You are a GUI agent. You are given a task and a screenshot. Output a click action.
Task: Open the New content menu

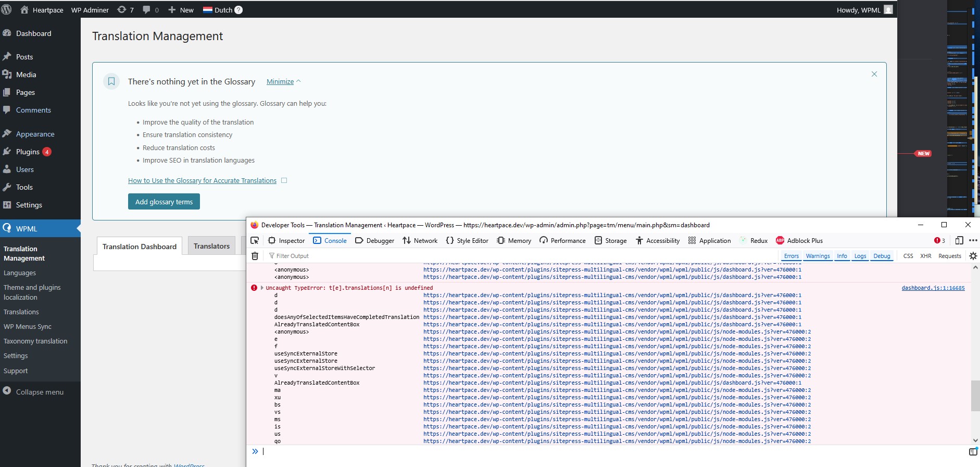tap(181, 10)
